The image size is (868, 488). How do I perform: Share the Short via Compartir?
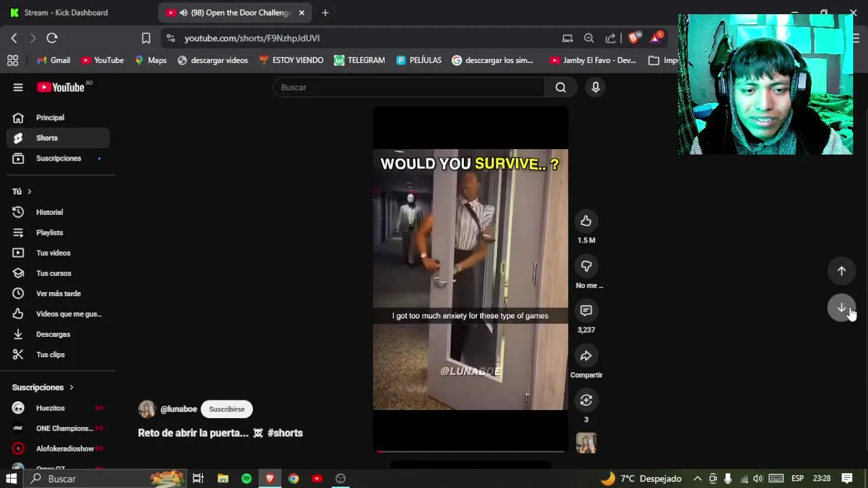pyautogui.click(x=586, y=356)
